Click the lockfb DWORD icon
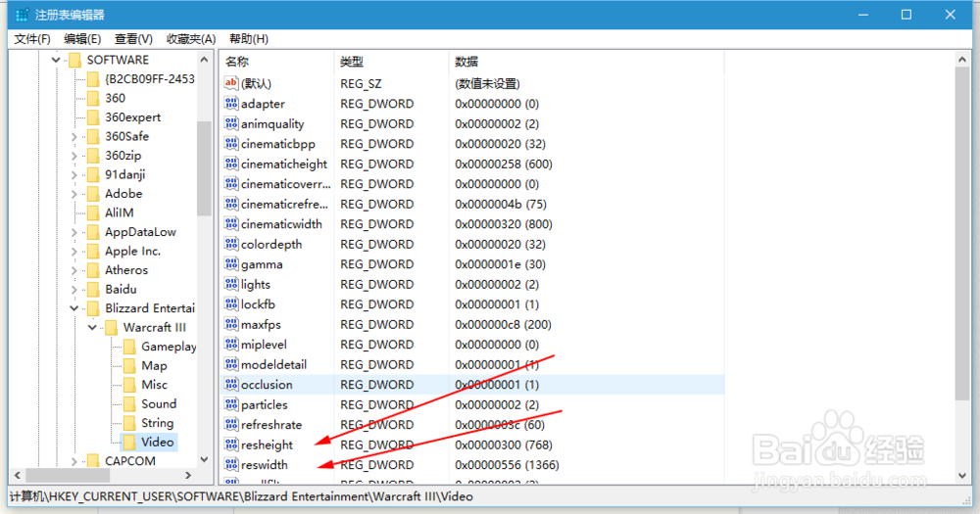The image size is (980, 514). (x=231, y=304)
